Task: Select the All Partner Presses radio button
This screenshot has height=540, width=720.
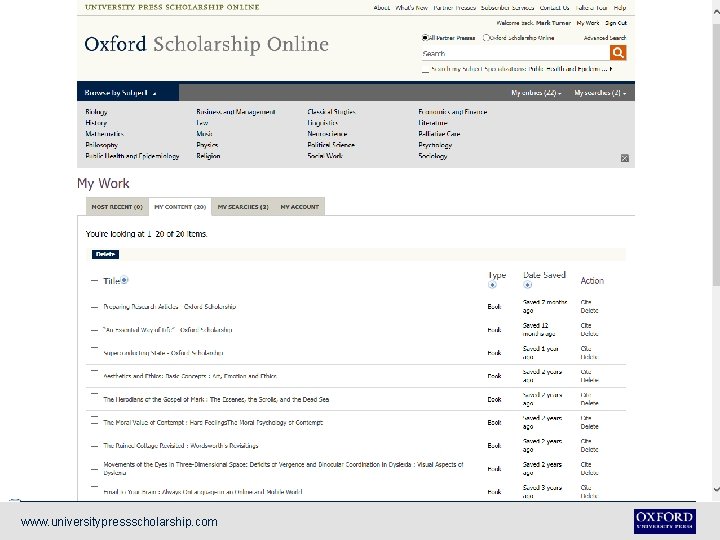Action: [x=425, y=38]
